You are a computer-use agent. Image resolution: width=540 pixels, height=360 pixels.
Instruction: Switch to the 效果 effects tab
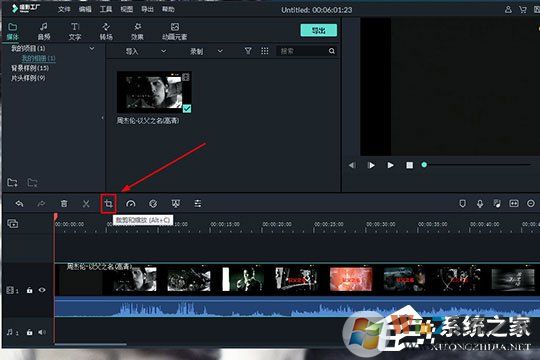(137, 31)
